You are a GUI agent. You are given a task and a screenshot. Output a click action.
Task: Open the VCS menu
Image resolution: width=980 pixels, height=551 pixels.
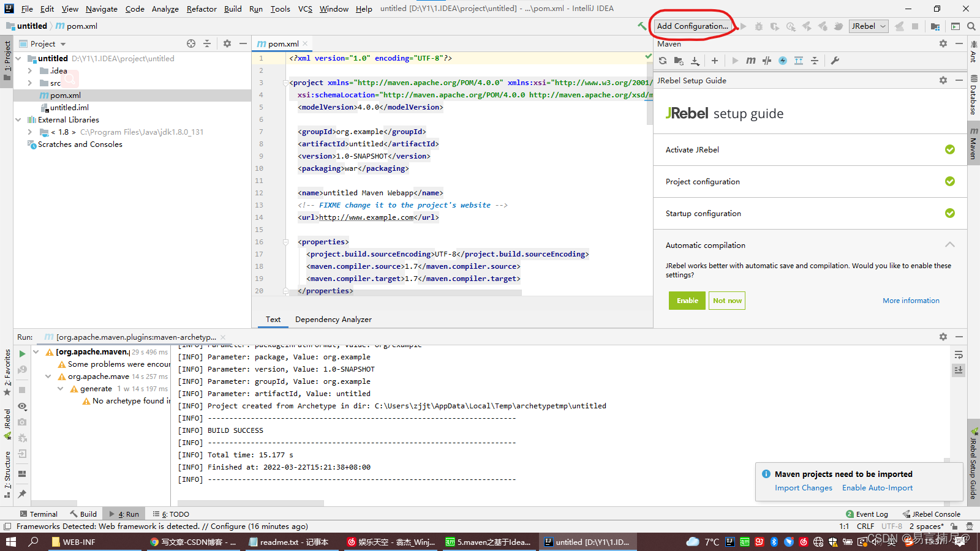click(305, 9)
